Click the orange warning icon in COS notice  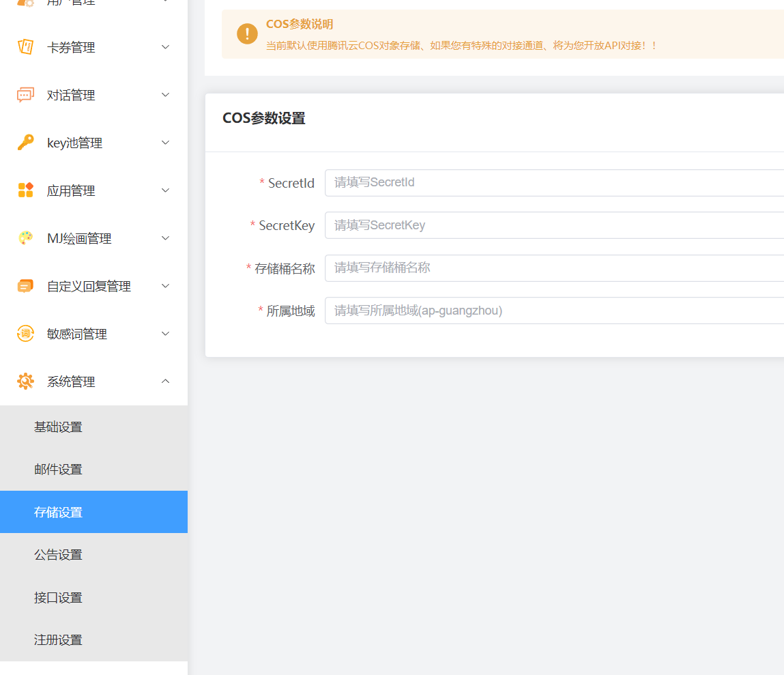tap(247, 34)
